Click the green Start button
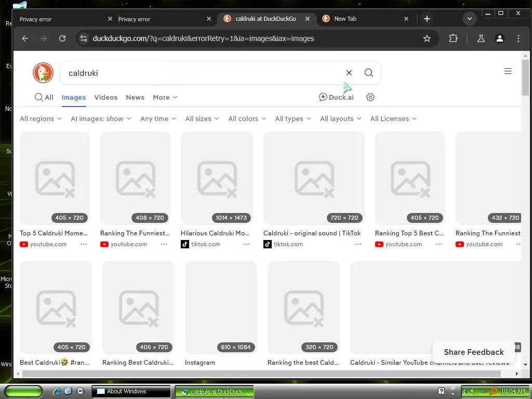This screenshot has width=532, height=399. coord(24,392)
